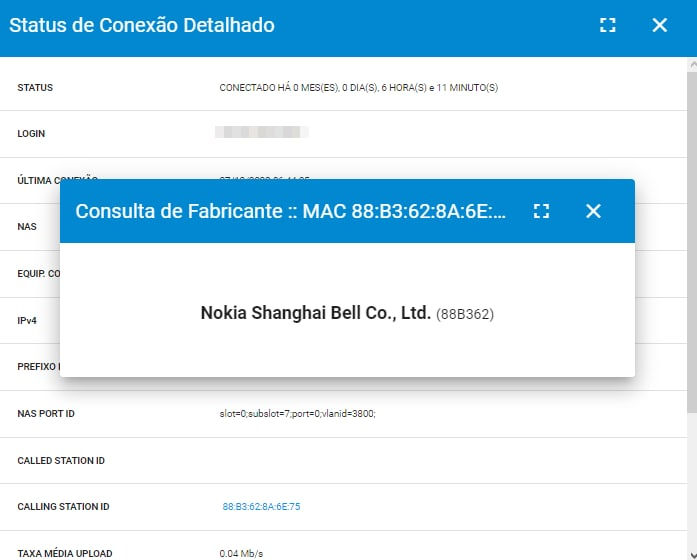This screenshot has width=697, height=560.
Task: Select the CALLING STATION ID label
Action: pyautogui.click(x=63, y=507)
